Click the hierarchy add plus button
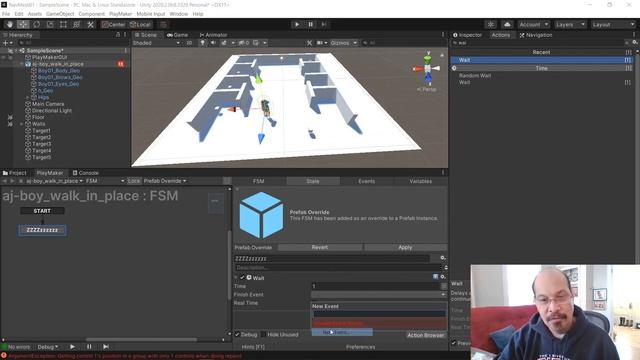The height and width of the screenshot is (360, 640). pos(7,43)
